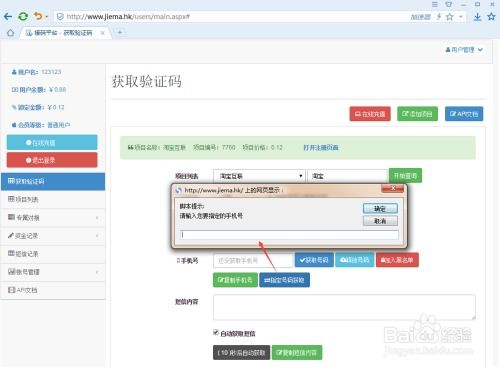Click the project search field containing 淘宝
The image size is (500, 368).
(x=348, y=176)
